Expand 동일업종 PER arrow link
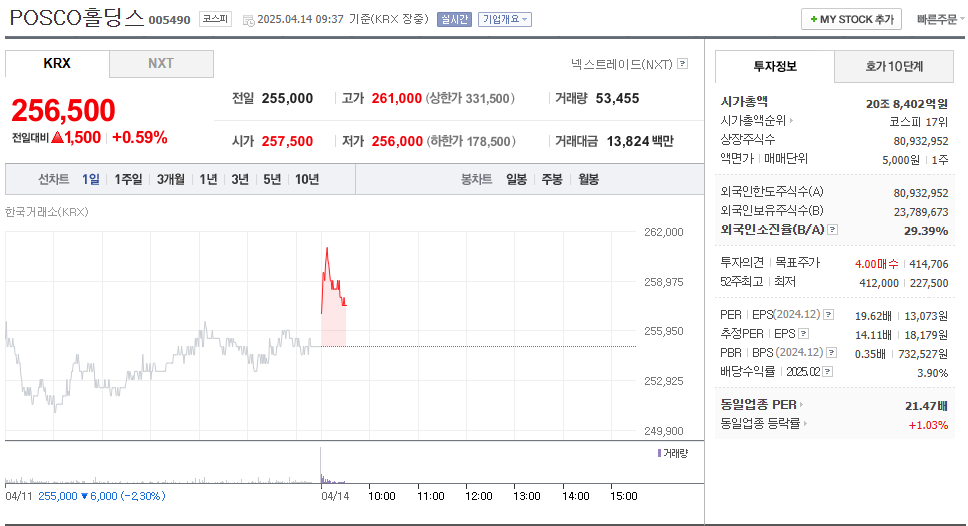The image size is (968, 526). coord(801,405)
